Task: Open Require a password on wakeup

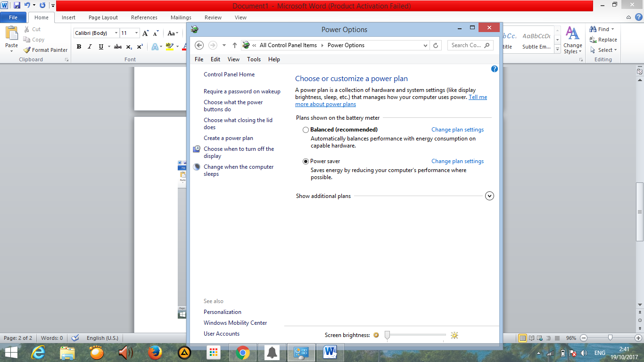Action: (x=242, y=91)
